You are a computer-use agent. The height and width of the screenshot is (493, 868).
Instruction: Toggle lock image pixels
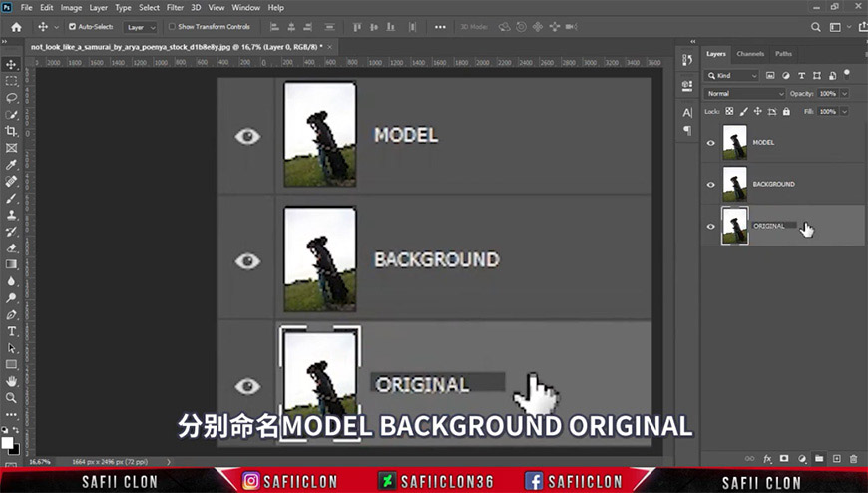(744, 112)
